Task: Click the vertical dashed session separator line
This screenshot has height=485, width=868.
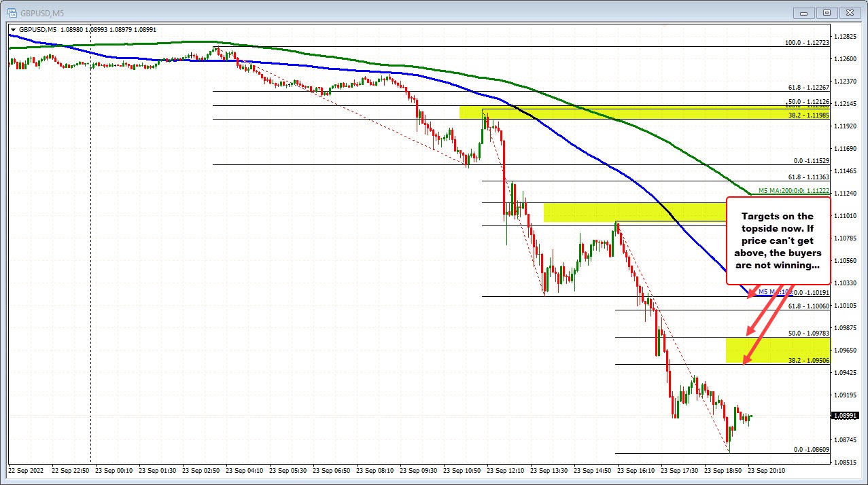Action: pos(90,272)
